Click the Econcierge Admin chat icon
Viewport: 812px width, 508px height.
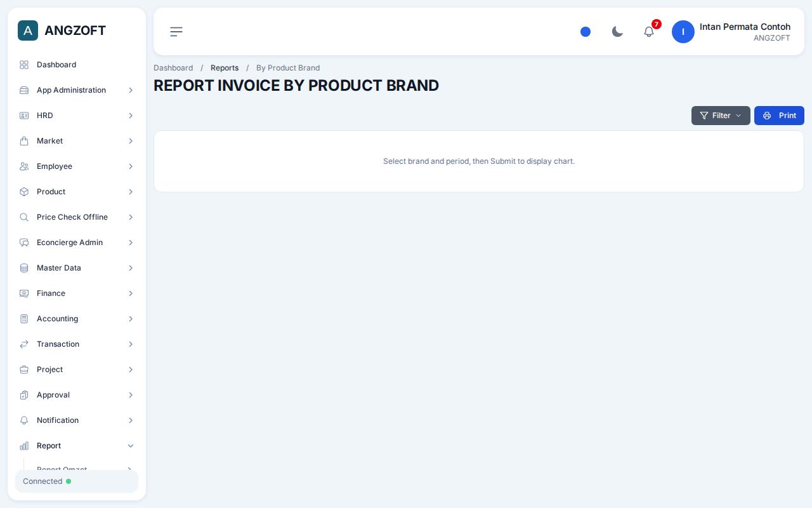pyautogui.click(x=24, y=243)
